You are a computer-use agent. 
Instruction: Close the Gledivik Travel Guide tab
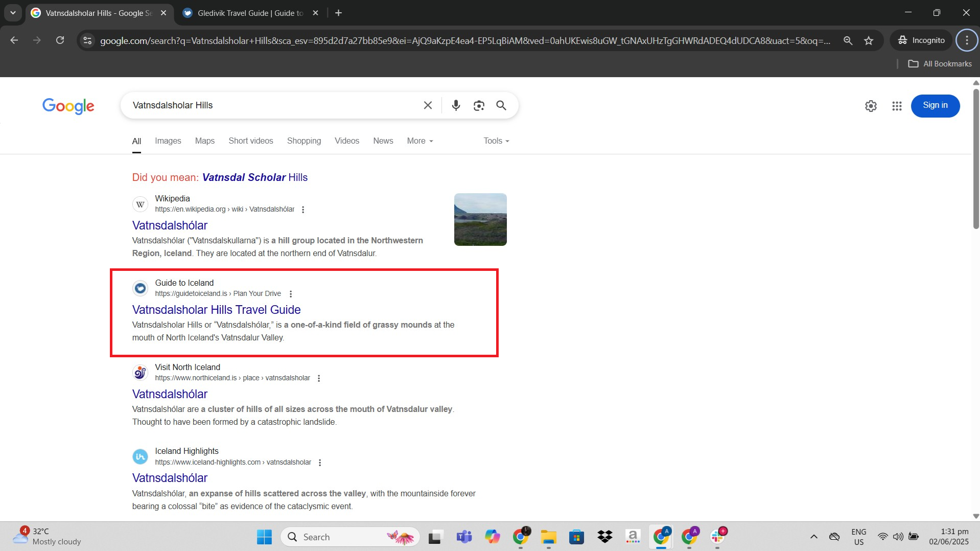tap(315, 13)
